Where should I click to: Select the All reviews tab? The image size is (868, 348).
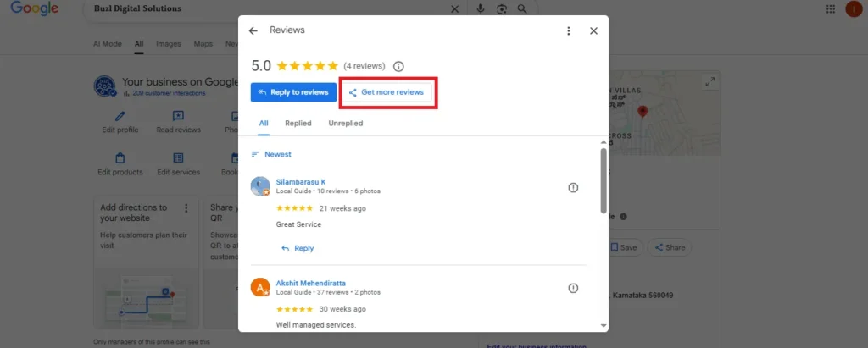coord(264,124)
